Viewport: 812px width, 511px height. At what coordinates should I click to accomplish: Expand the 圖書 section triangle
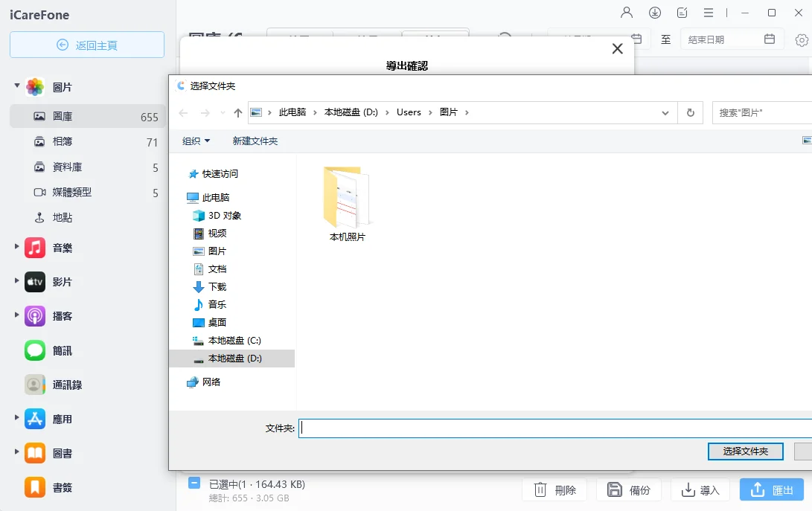[17, 451]
